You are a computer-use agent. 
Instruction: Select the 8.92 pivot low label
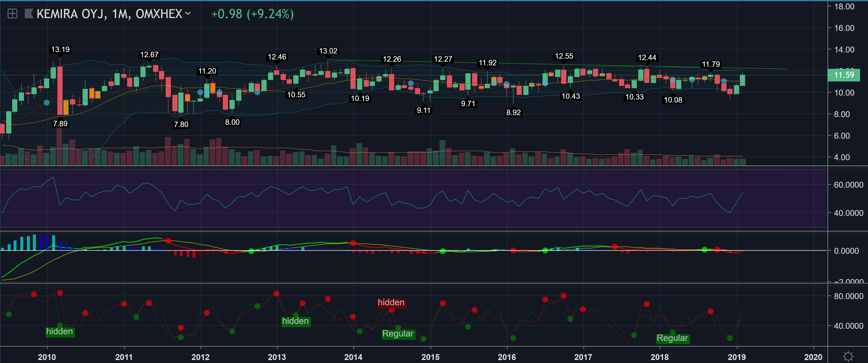[513, 113]
